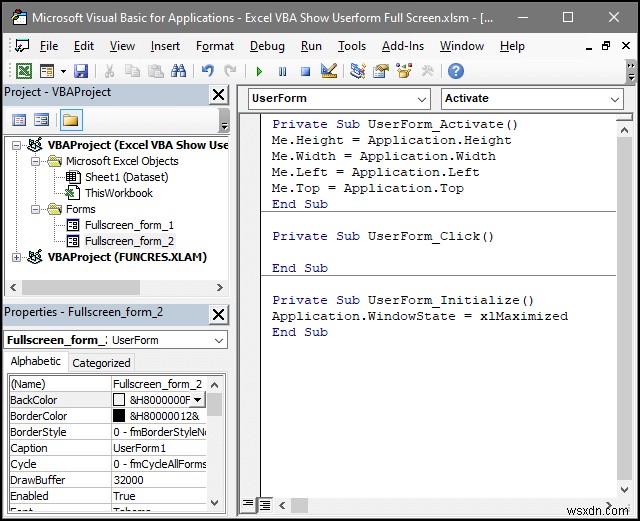640x521 pixels.
Task: Open Visual Basic Help question icon
Action: 456,71
